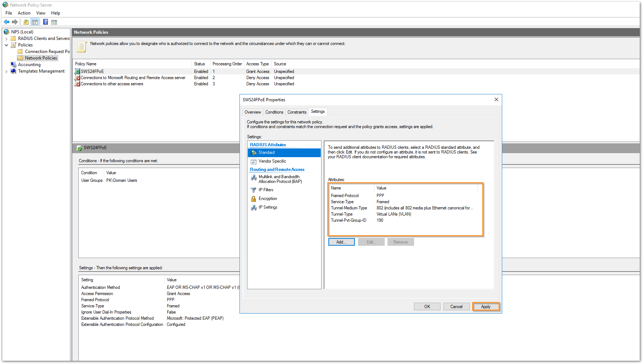Select IP Settings in Routing and Remote Access
Image resolution: width=643 pixels, height=364 pixels.
tap(267, 207)
